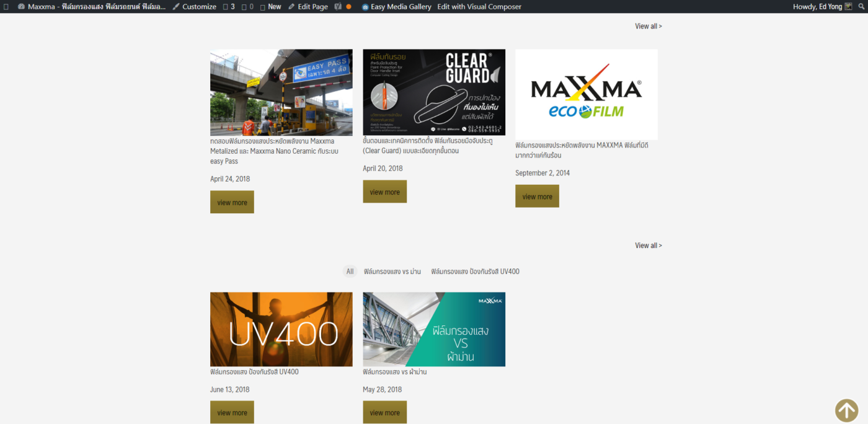This screenshot has height=424, width=868.
Task: Open the UV400 article thumbnail
Action: (x=281, y=329)
